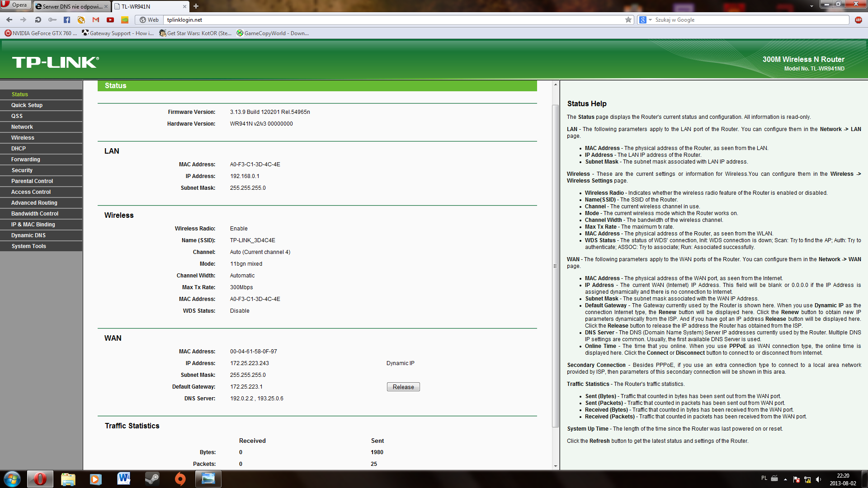Show hidden tray icons arrow

(785, 479)
